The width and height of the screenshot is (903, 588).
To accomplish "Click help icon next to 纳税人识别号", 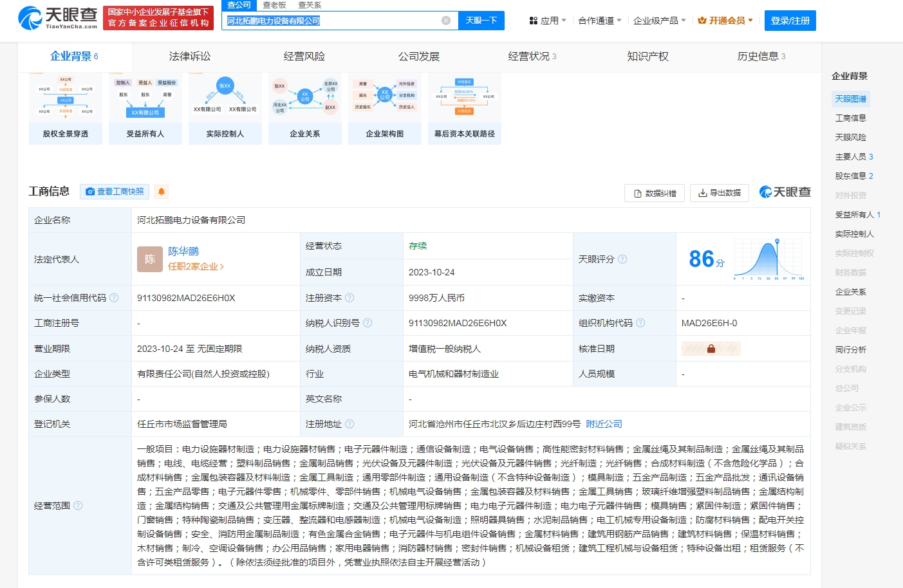I will [x=368, y=323].
